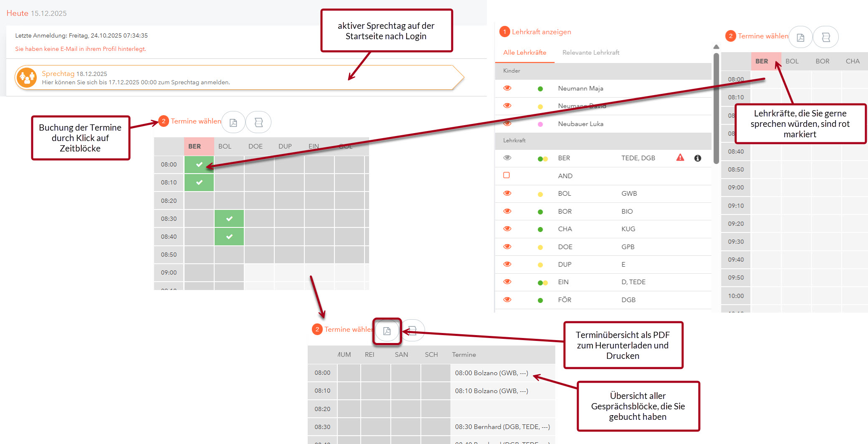Open the Sprechtag 18.12.2025 banner
This screenshot has height=444, width=868.
pos(238,78)
